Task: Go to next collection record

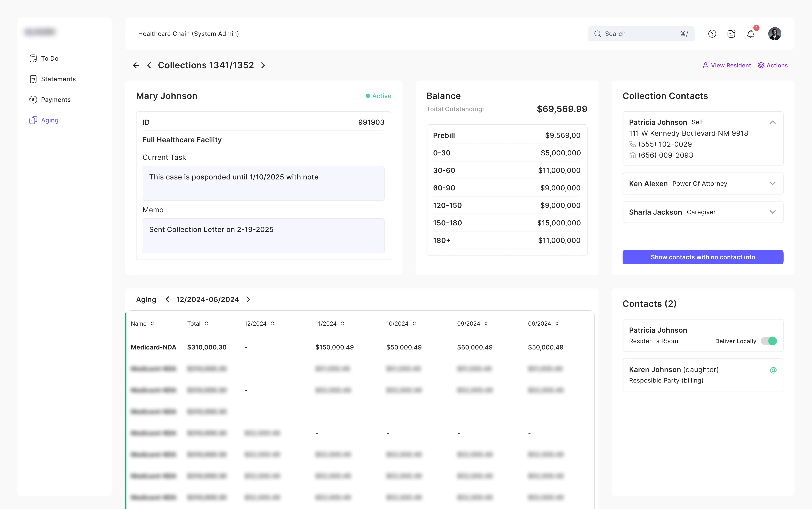Action: click(x=263, y=65)
